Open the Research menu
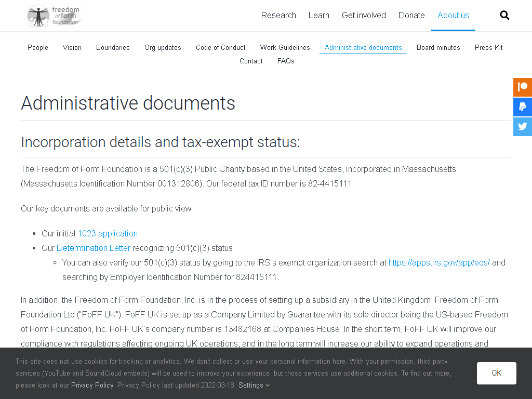This screenshot has width=532, height=399. (x=278, y=15)
